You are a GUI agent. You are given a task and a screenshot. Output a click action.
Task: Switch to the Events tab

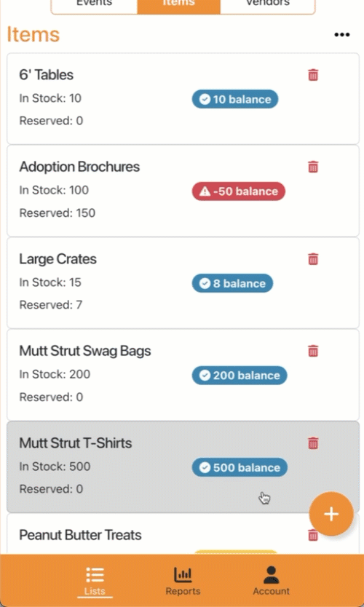(x=94, y=4)
